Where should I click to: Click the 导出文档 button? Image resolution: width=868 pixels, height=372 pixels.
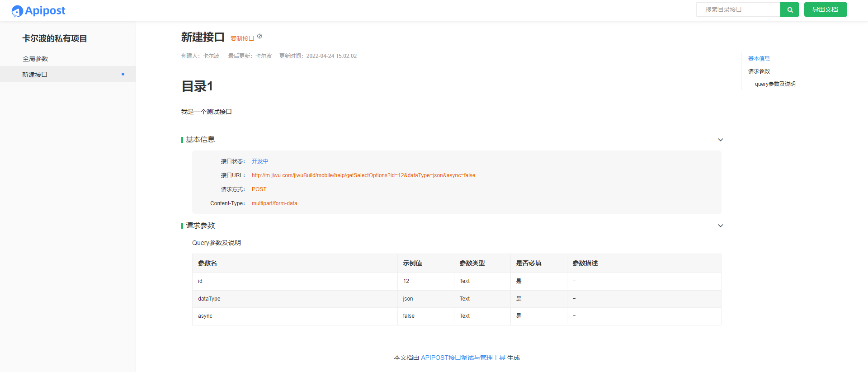tap(826, 9)
